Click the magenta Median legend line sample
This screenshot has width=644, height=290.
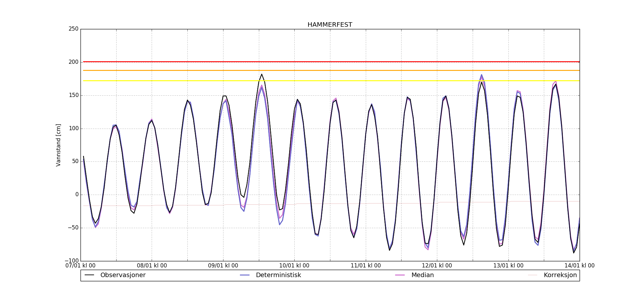(400, 275)
